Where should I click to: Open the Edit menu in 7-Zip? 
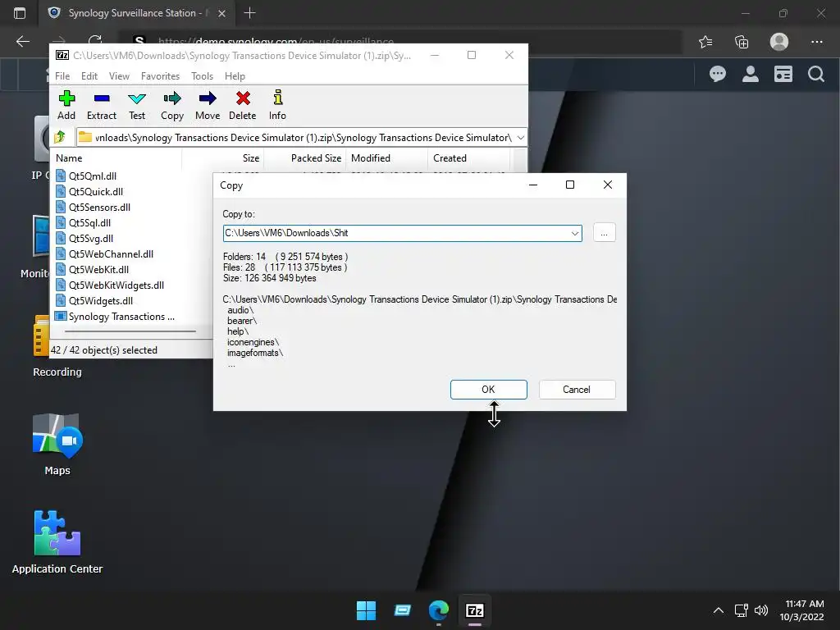(89, 76)
